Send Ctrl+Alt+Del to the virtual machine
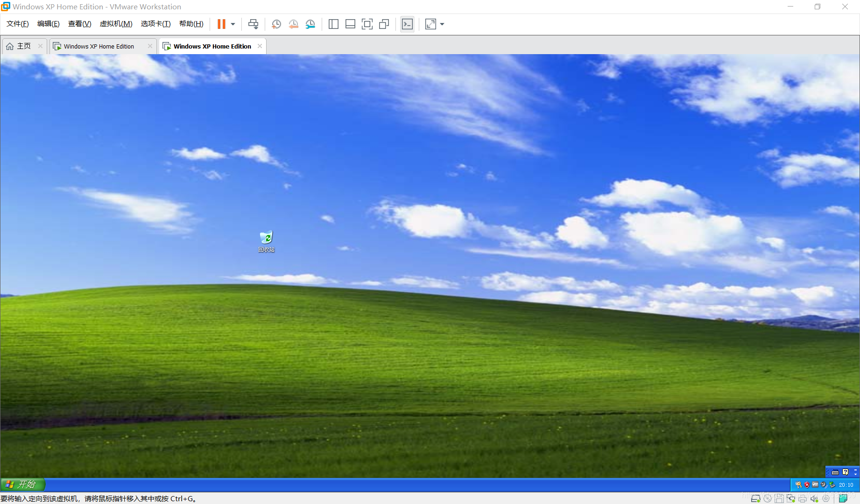The image size is (860, 504). point(253,24)
